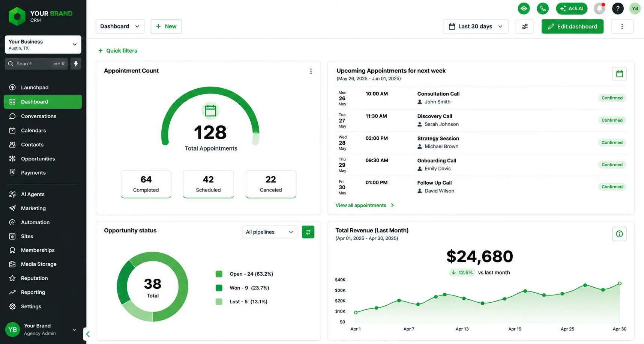The image size is (644, 344).
Task: Open the dashboard filter settings icon
Action: tap(525, 26)
